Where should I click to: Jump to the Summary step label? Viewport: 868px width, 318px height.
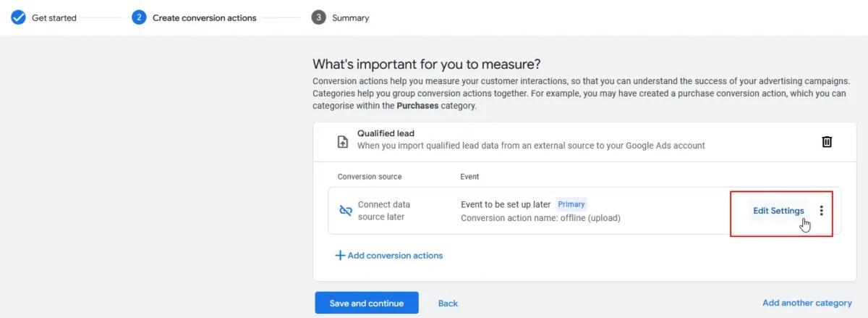[x=351, y=17]
